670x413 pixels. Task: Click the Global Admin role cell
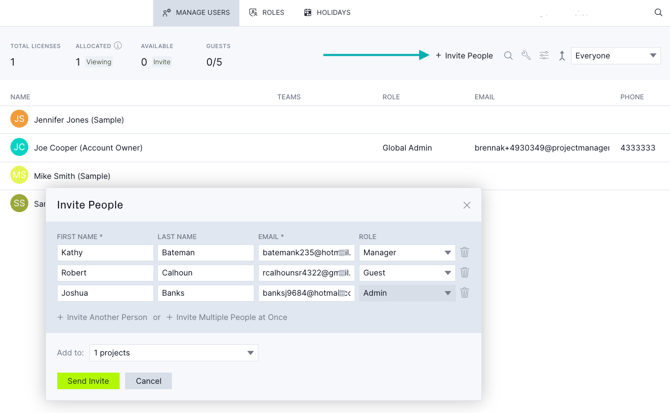click(x=407, y=148)
